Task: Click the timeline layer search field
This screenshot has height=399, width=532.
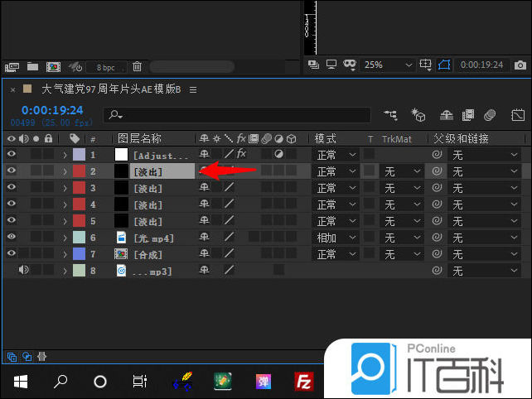Action: pos(237,115)
